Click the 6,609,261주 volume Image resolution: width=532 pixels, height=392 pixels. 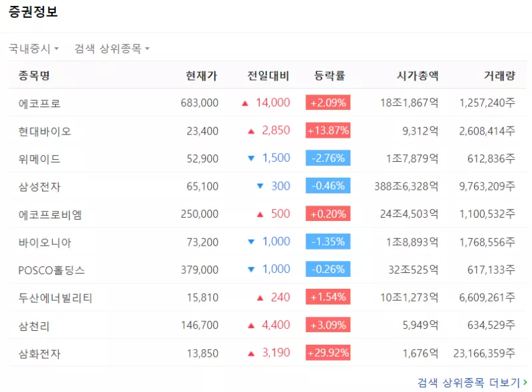pyautogui.click(x=487, y=297)
